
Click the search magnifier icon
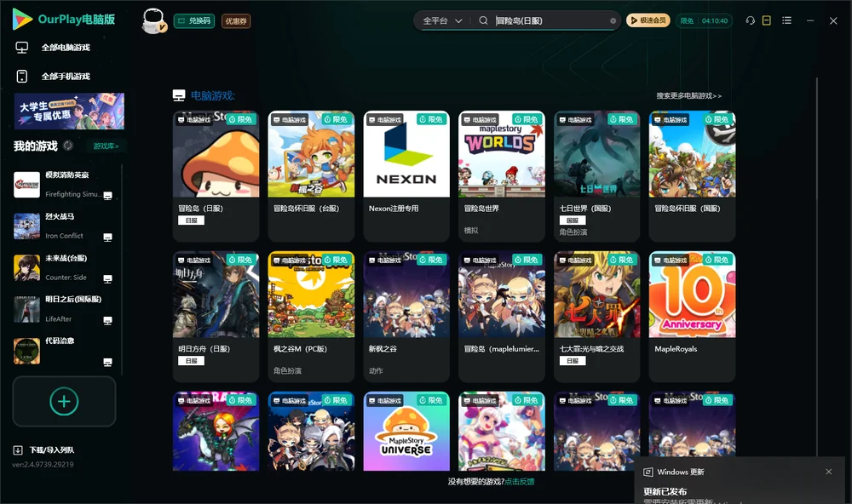point(483,20)
